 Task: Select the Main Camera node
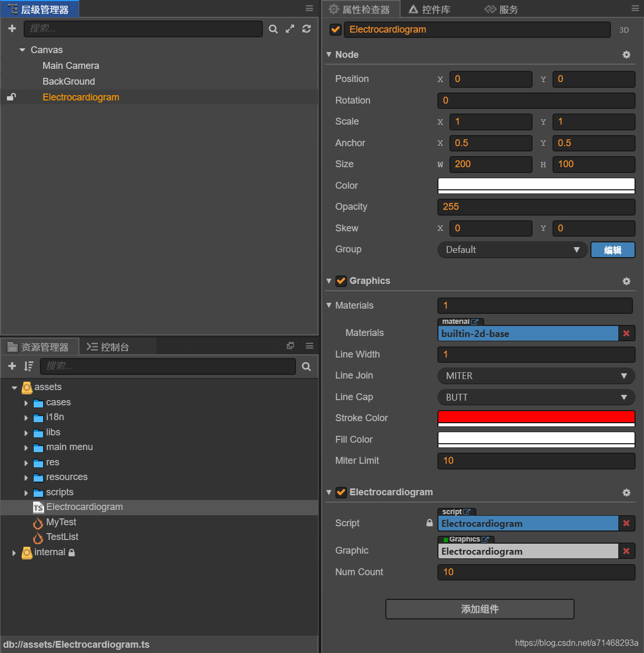tap(71, 66)
